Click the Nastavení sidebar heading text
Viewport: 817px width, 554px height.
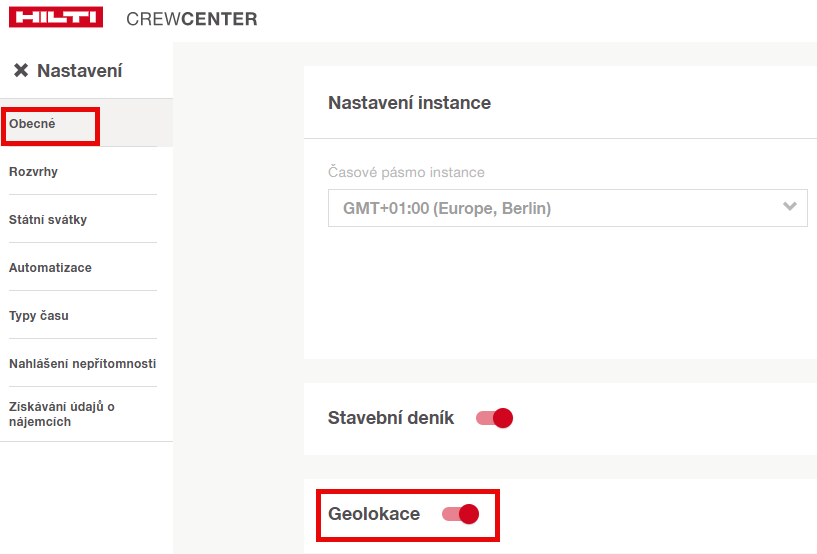79,71
